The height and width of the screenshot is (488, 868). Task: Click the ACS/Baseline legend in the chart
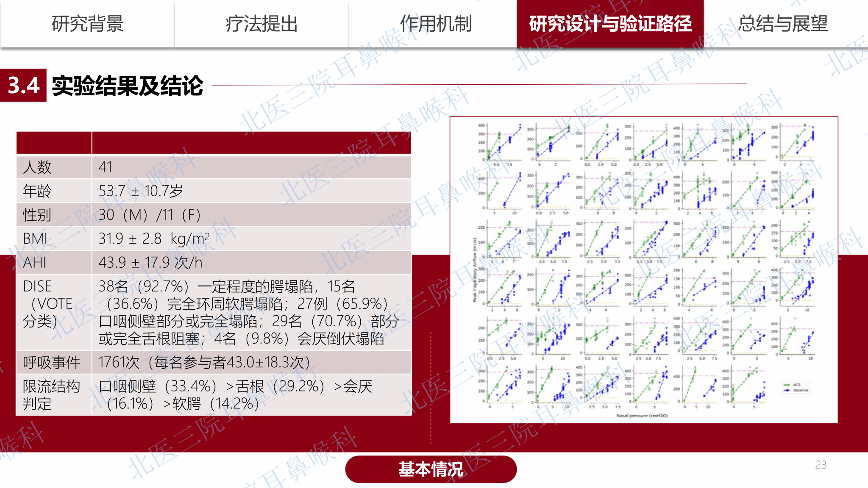[x=796, y=387]
